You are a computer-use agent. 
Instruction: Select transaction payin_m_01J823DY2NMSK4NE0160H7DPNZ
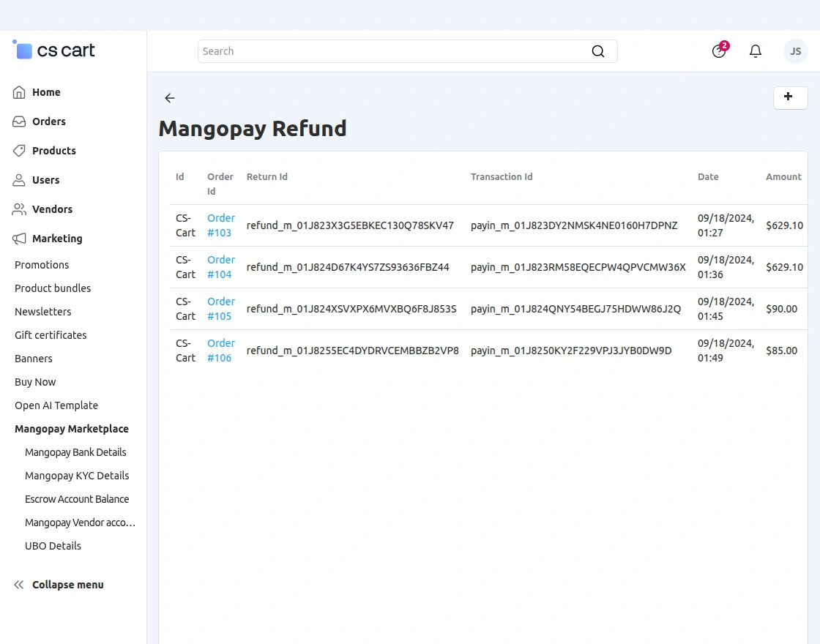pos(574,225)
